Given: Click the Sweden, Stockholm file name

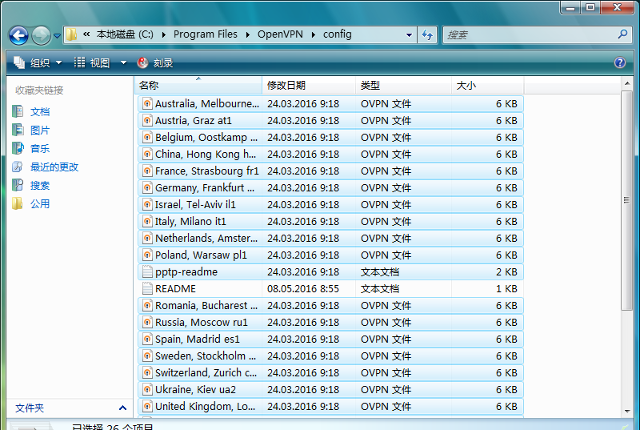Looking at the screenshot, I should [x=206, y=356].
